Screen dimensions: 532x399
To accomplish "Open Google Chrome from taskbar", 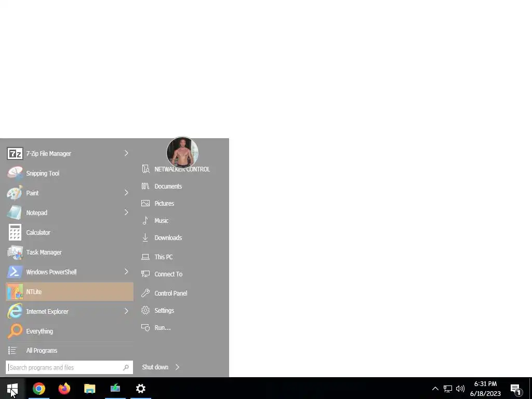I will [38, 389].
